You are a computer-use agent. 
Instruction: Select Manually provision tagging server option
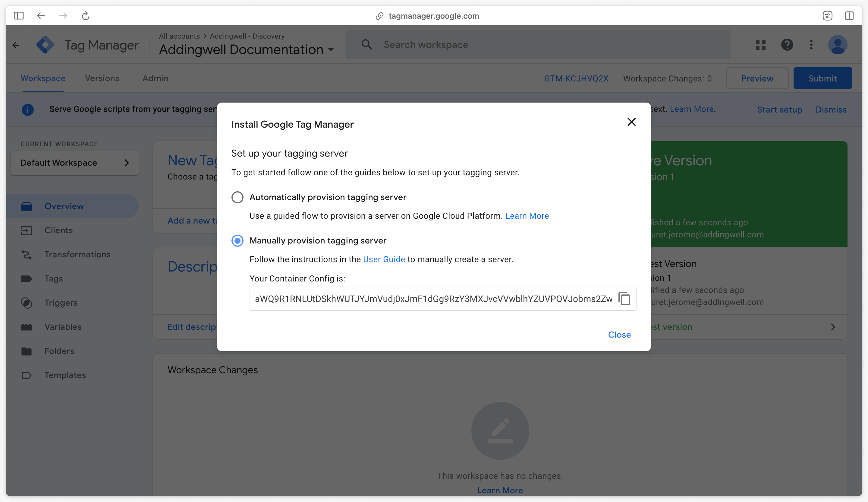237,241
